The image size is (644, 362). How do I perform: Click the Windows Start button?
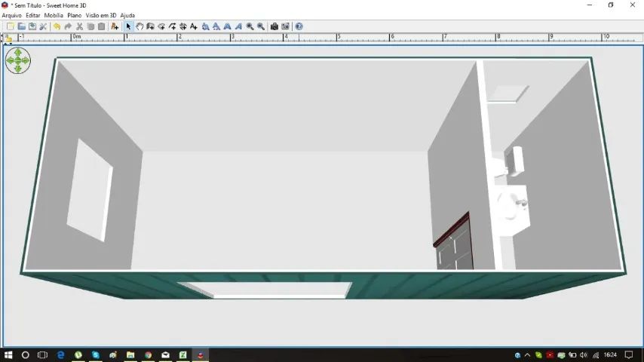[8, 354]
